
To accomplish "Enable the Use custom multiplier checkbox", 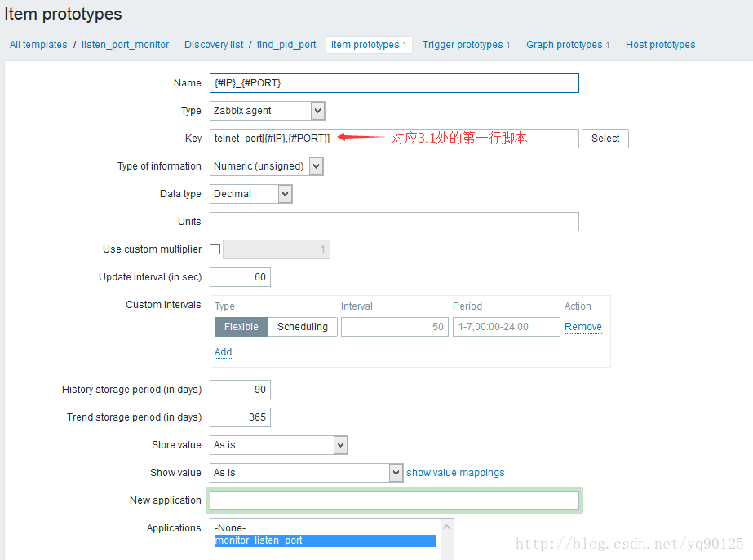I will (215, 249).
